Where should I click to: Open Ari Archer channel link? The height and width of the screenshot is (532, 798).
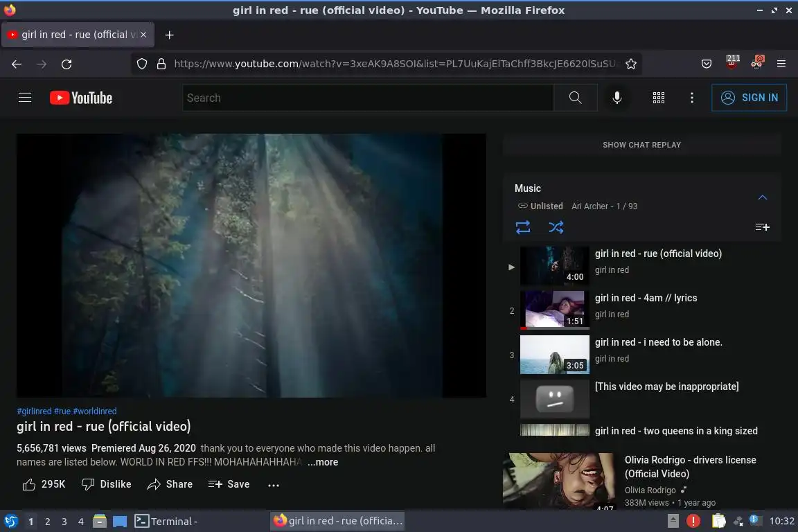(x=590, y=206)
